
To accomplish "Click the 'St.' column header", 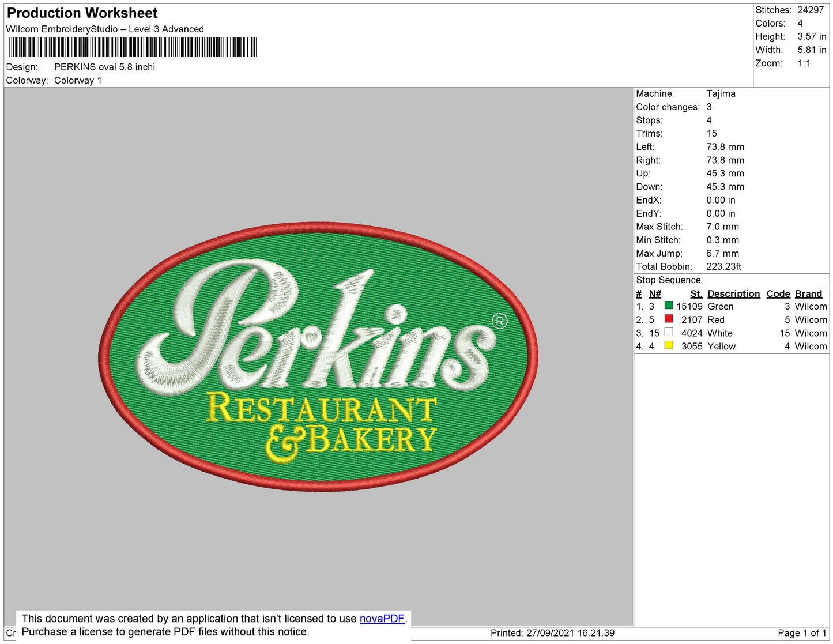I will (x=696, y=294).
